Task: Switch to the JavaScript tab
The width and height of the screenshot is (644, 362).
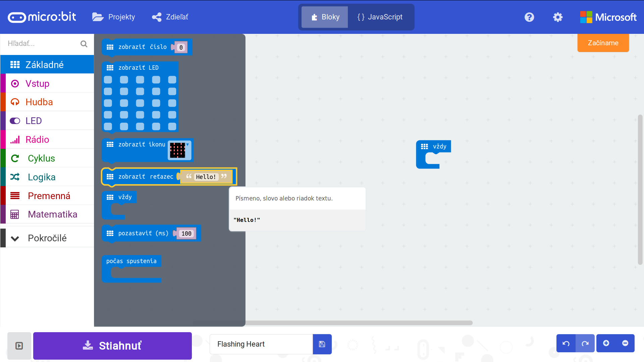Action: coord(380,17)
